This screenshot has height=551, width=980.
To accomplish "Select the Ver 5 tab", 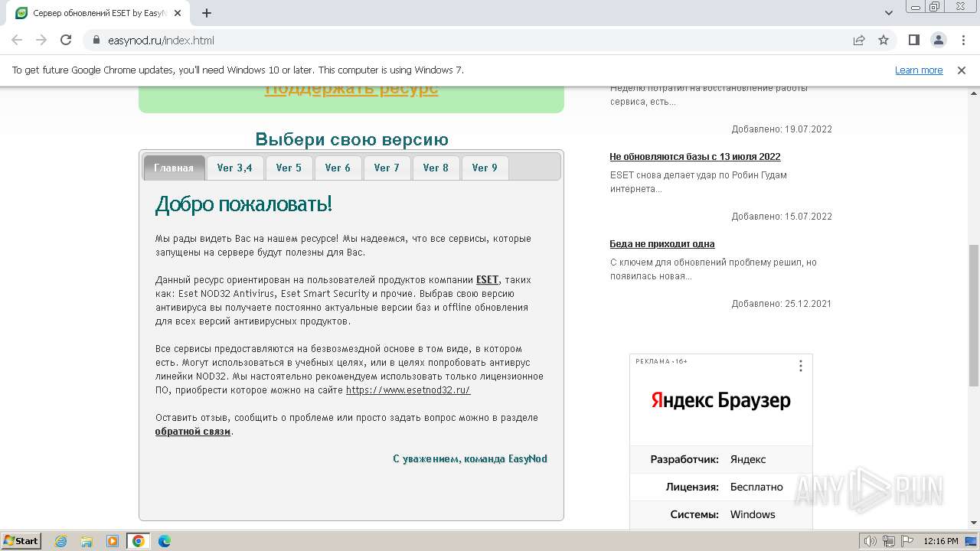I will pos(289,168).
